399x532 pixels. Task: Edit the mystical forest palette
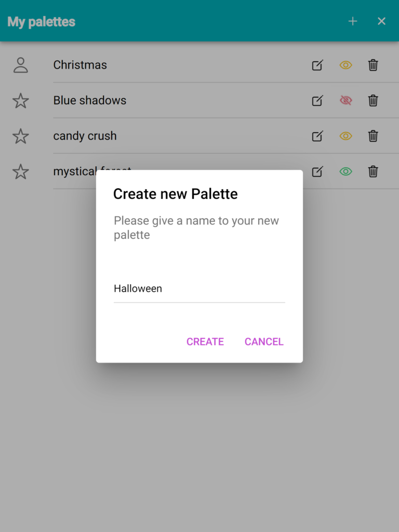point(317,171)
